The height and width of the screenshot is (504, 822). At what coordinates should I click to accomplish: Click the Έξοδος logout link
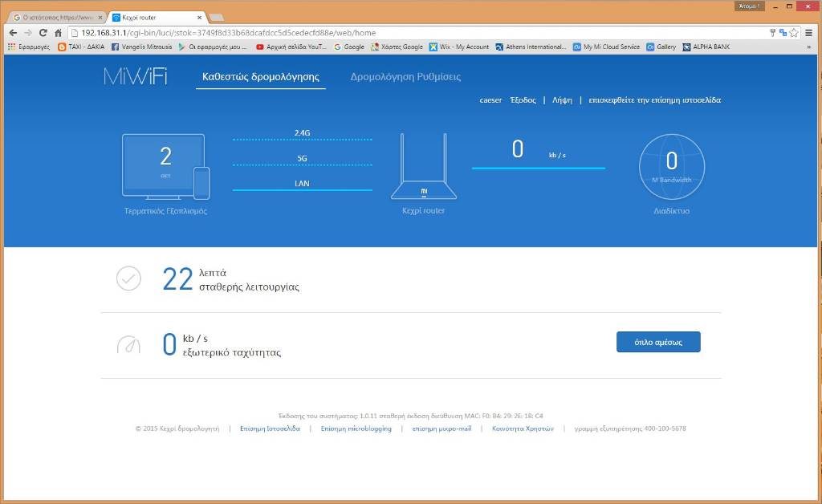(523, 100)
